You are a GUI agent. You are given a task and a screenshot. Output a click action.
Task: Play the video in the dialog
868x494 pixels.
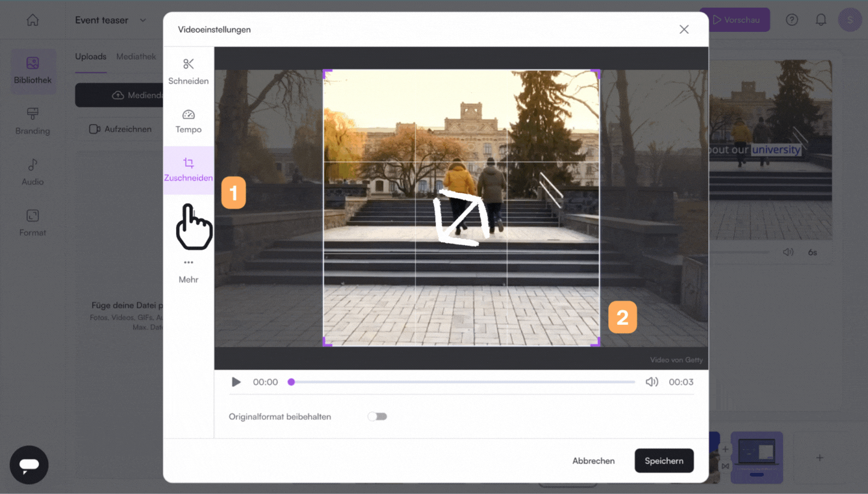tap(236, 382)
